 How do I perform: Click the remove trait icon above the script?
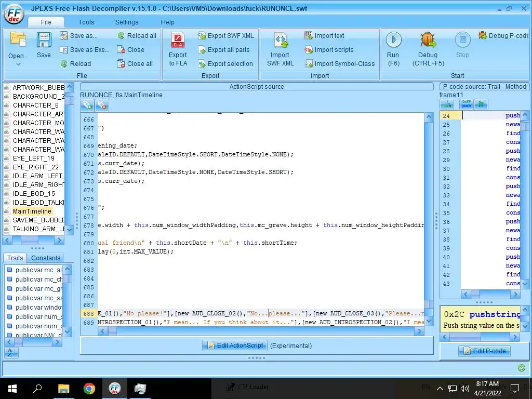(102, 105)
